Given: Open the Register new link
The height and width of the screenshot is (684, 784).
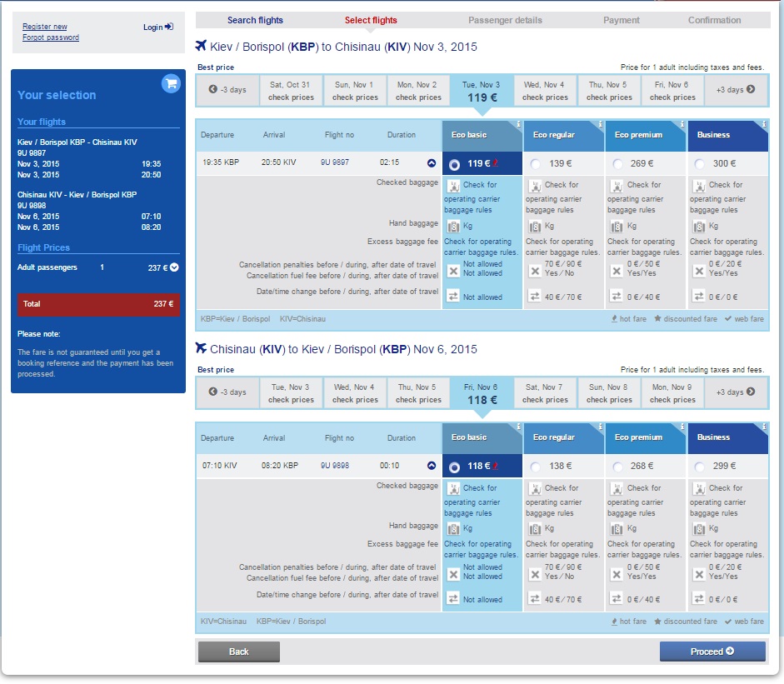Looking at the screenshot, I should [45, 27].
